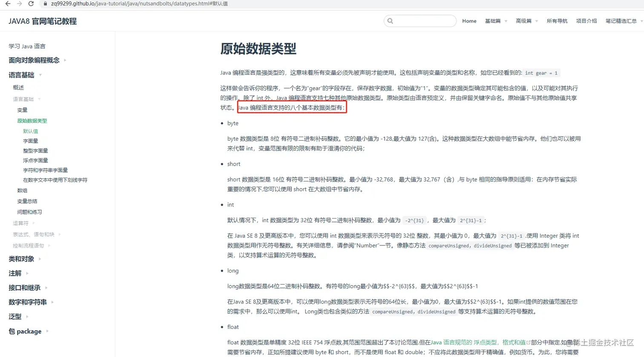Open 泛型 in the sidebar
The height and width of the screenshot is (357, 644).
(x=15, y=317)
